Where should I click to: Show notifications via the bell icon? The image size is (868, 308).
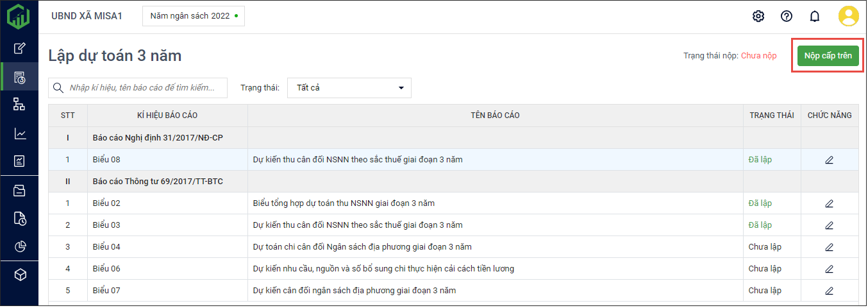[815, 16]
